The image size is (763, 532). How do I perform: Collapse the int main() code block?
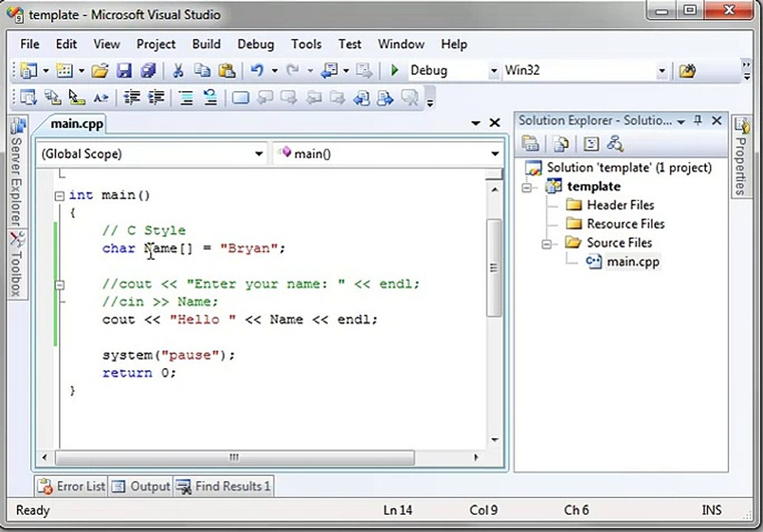point(59,196)
